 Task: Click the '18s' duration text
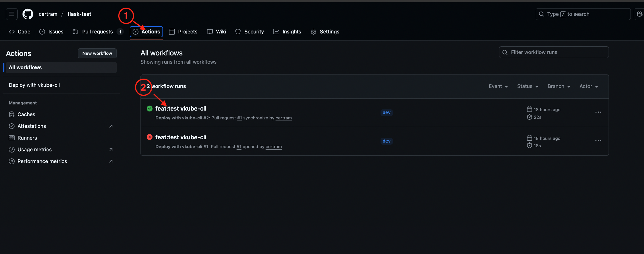click(537, 146)
